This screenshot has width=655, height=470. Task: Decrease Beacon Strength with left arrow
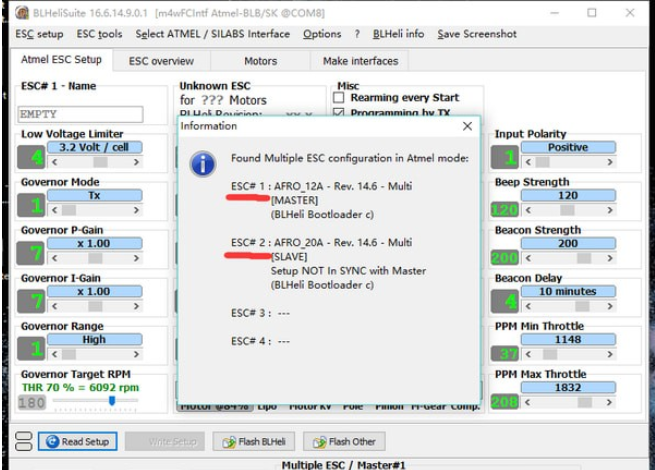pyautogui.click(x=528, y=258)
